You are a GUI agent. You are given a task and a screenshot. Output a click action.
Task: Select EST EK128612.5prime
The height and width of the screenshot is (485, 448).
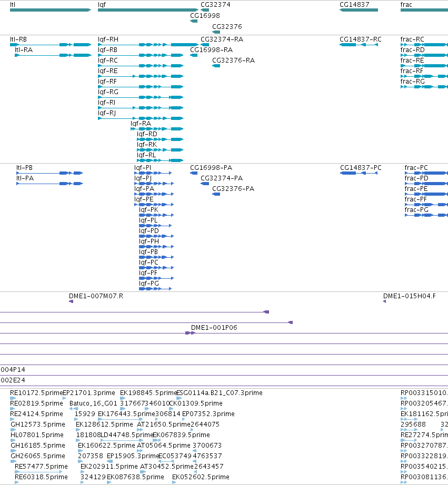pyautogui.click(x=78, y=430)
